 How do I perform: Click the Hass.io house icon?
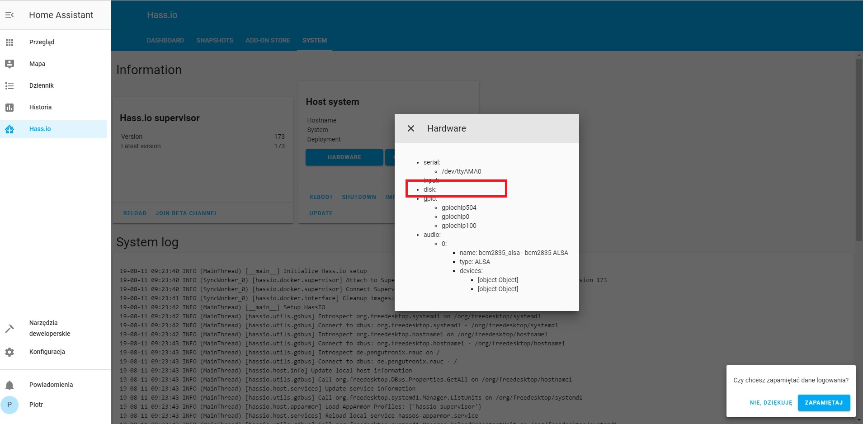[9, 129]
